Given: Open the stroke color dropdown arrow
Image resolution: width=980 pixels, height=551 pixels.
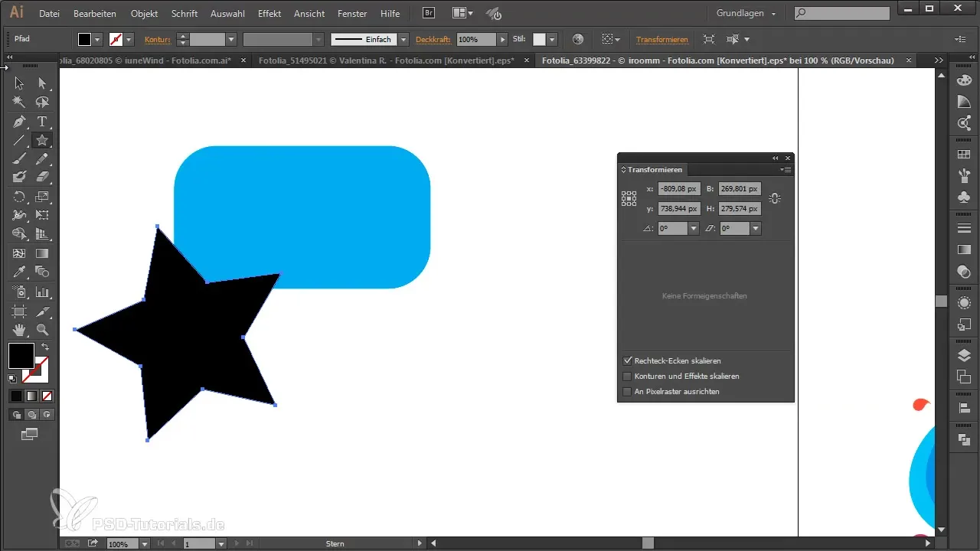Looking at the screenshot, I should [129, 39].
